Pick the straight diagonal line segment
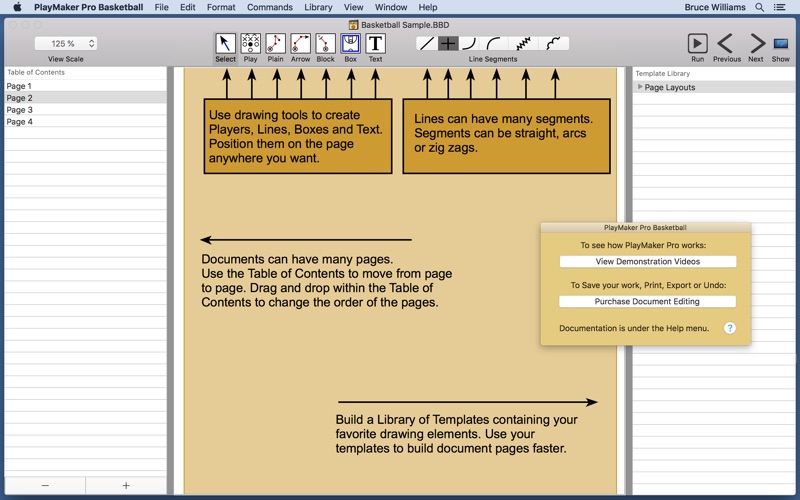 point(426,44)
